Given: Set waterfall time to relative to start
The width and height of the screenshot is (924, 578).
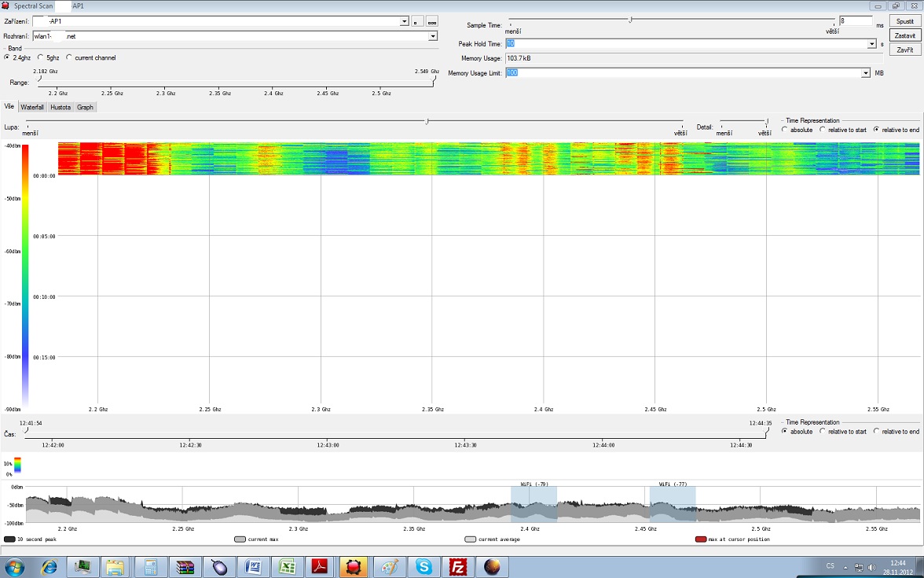Looking at the screenshot, I should pos(823,130).
